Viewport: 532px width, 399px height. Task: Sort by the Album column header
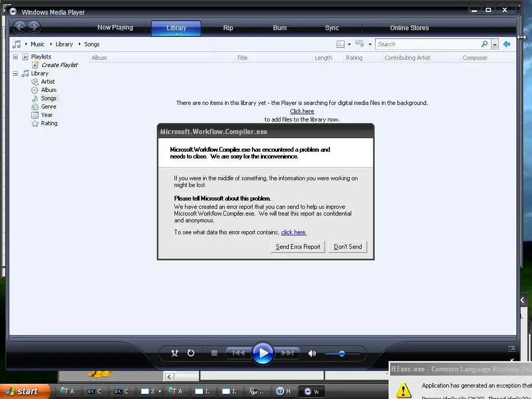coord(151,58)
